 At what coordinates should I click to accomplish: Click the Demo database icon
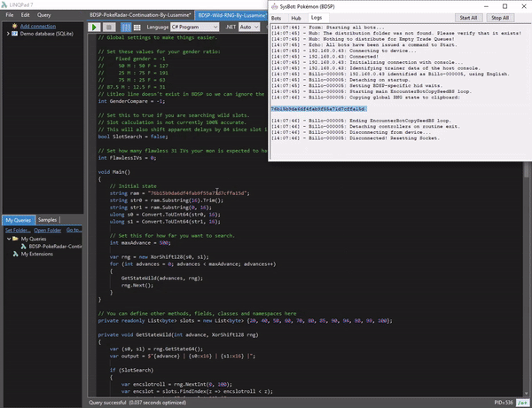click(14, 34)
